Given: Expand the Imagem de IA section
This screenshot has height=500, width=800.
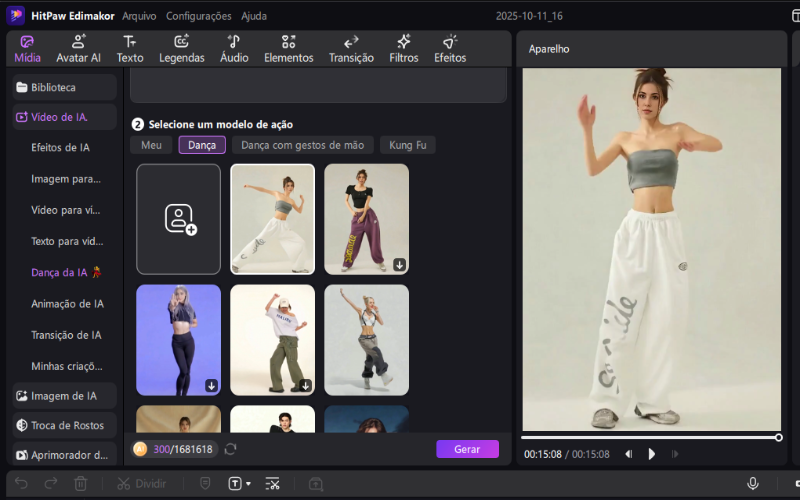Looking at the screenshot, I should click(64, 396).
